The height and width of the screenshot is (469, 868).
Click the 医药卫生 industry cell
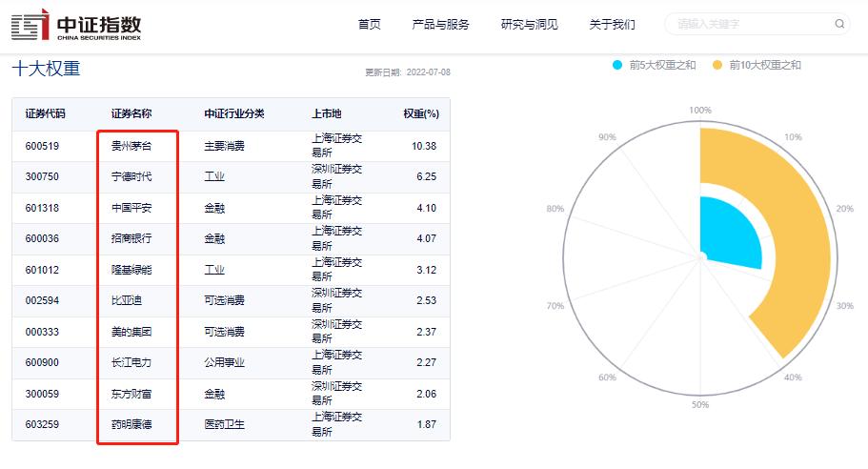click(x=224, y=425)
